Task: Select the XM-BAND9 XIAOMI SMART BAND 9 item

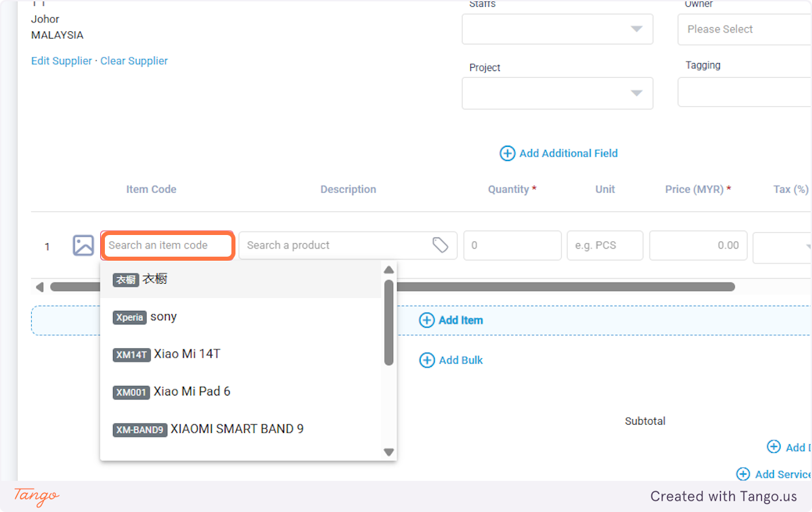Action: 240,429
